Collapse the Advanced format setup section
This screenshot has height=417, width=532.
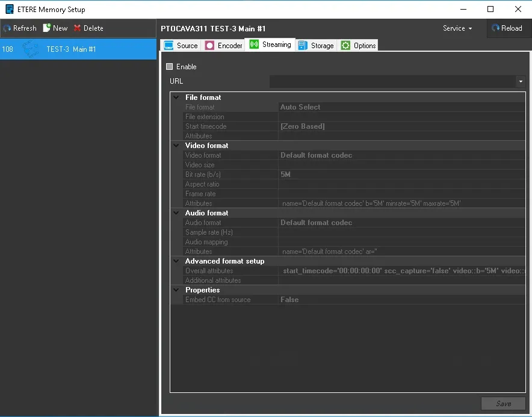pyautogui.click(x=176, y=261)
